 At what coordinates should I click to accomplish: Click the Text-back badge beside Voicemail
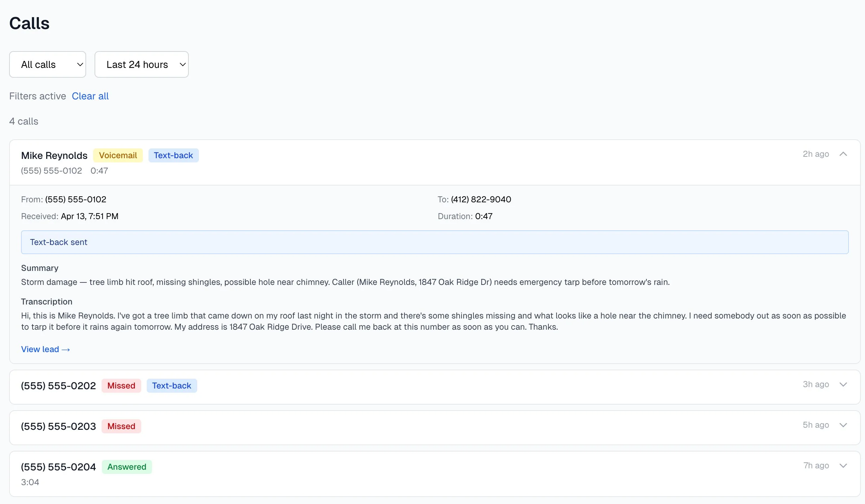173,155
